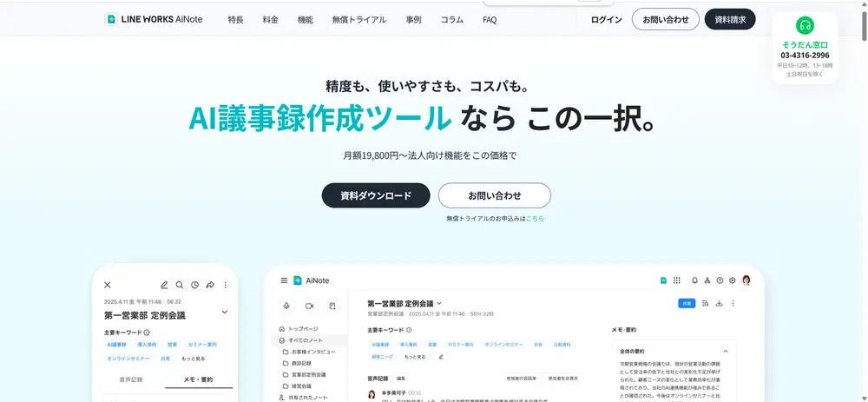Viewport: 868px width, 402px height.
Task: Open the コラム menu item
Action: [x=452, y=20]
